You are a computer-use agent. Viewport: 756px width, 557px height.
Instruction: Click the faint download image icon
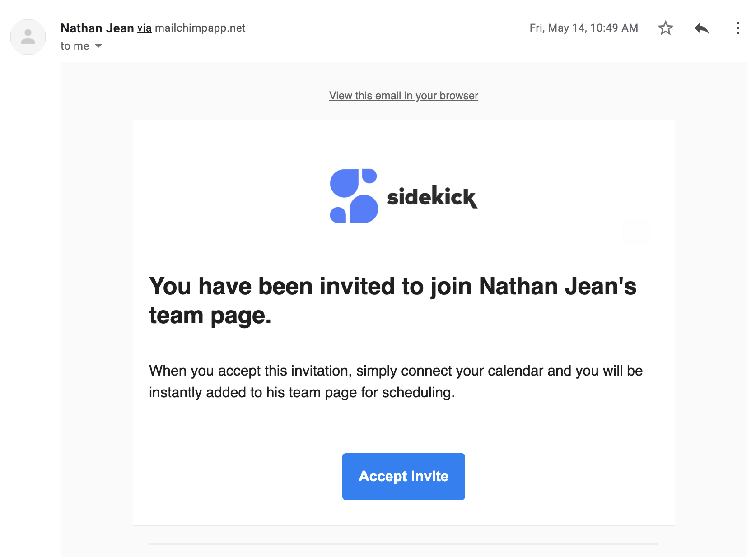(636, 232)
